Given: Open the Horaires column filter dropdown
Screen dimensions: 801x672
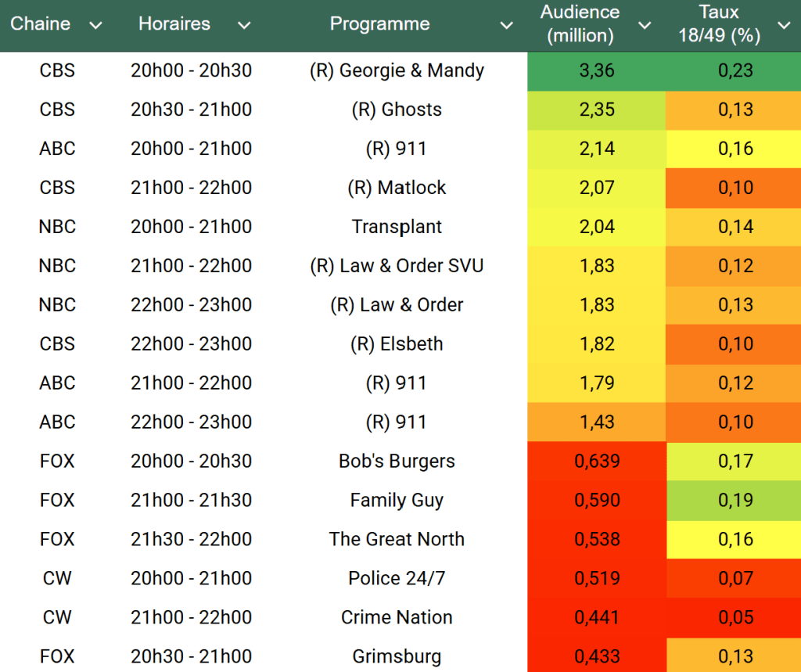Looking at the screenshot, I should (244, 26).
